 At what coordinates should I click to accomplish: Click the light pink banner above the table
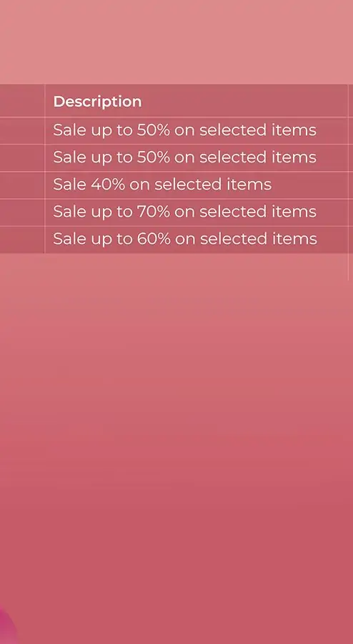(x=176, y=42)
